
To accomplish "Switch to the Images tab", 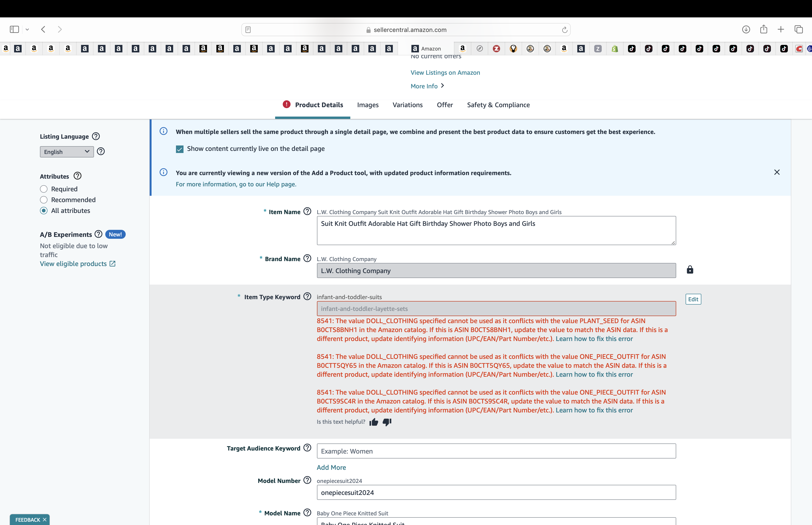I will [x=368, y=105].
